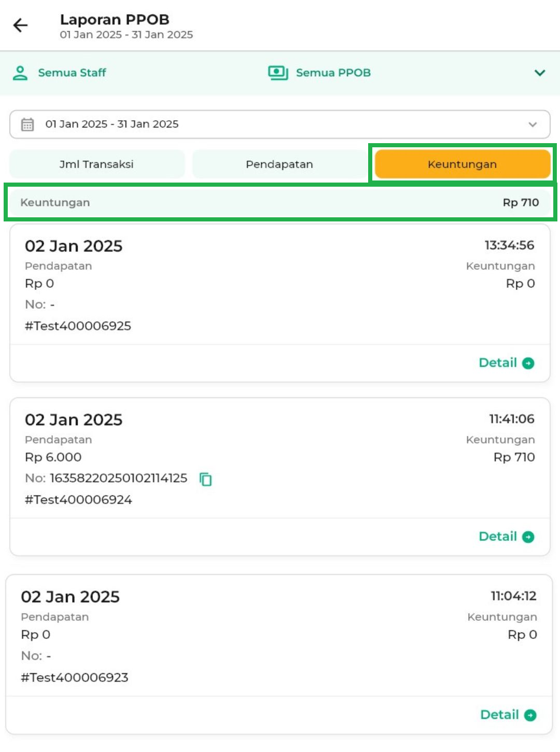Click the Semua PPOB money icon

[x=278, y=73]
